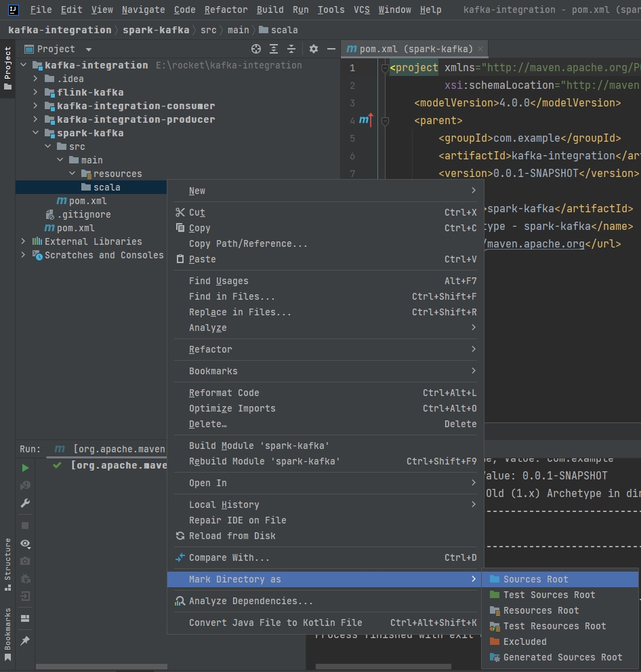Click spark-kafka breadcrumb in navigation bar
Screen dimensions: 641x672
pos(156,30)
